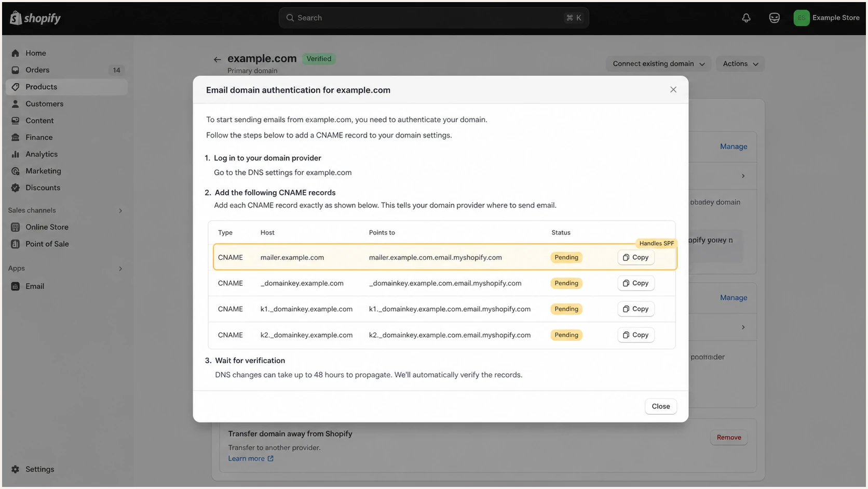Click the Pending status for k1._domainkey row
Viewport: 868px width, 489px height.
point(566,309)
